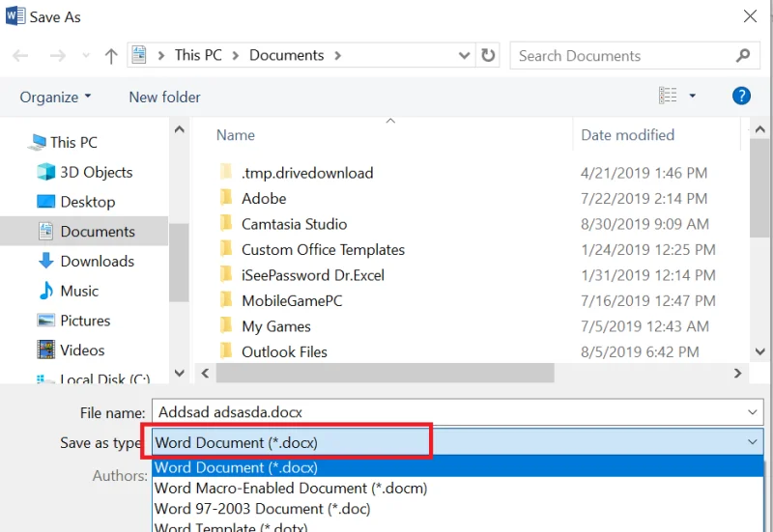Click inside the Search Documents field
Viewport: 773px width, 532px height.
point(623,56)
